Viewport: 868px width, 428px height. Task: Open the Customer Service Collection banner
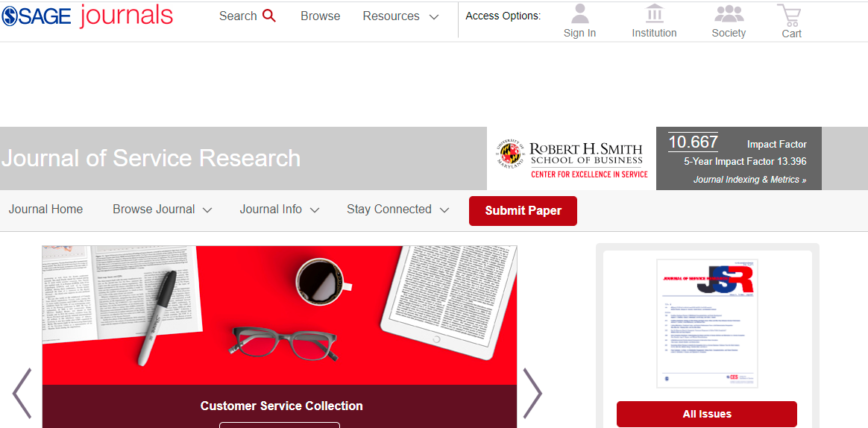tap(281, 406)
